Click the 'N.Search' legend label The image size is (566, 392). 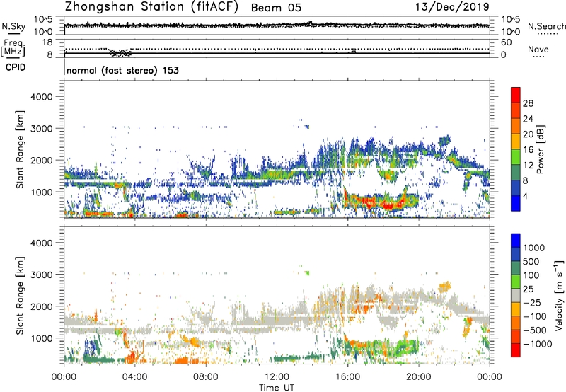[x=547, y=26]
